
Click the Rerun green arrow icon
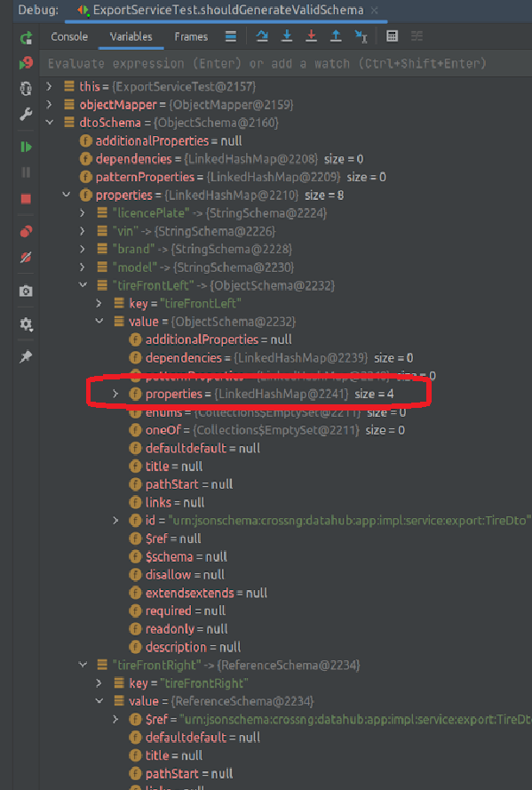pos(26,39)
